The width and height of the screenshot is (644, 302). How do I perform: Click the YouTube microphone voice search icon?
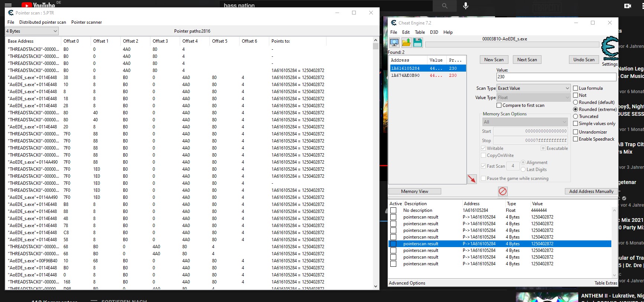466,6
